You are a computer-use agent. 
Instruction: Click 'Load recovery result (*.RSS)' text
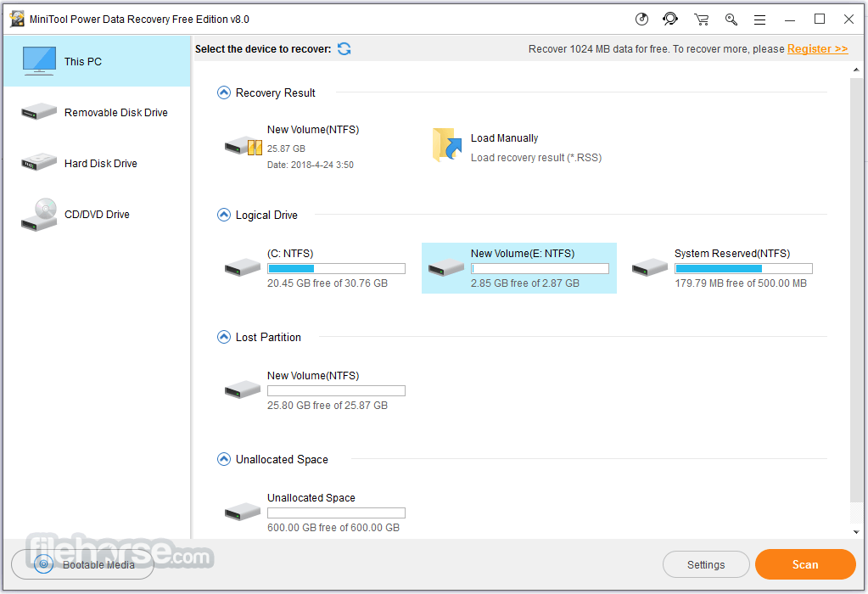(536, 158)
